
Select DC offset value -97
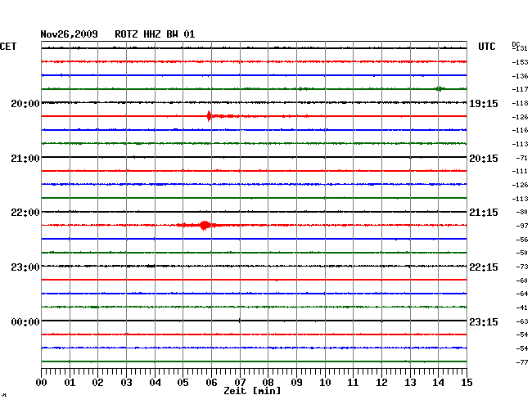[x=522, y=226]
